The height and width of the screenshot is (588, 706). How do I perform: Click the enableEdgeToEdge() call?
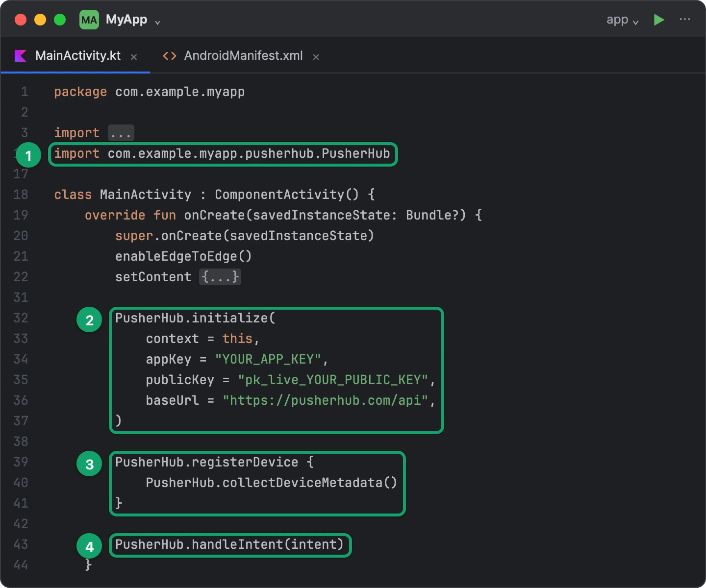click(x=183, y=256)
